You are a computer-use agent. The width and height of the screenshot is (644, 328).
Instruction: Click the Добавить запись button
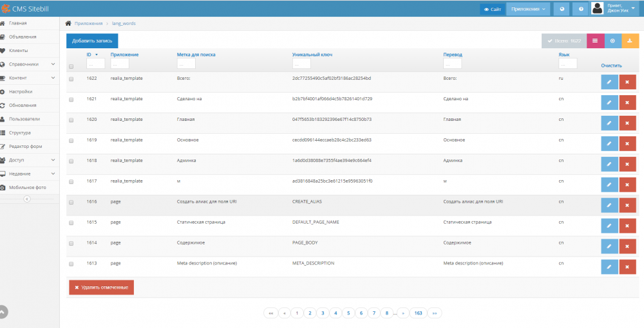pos(91,41)
